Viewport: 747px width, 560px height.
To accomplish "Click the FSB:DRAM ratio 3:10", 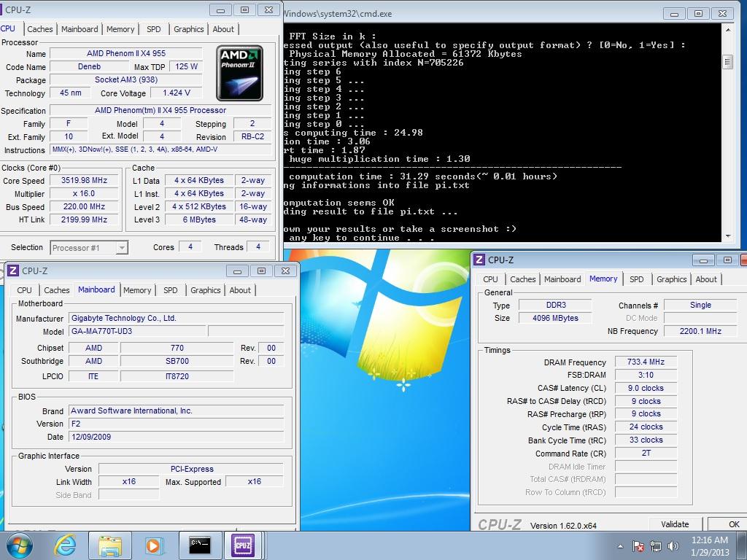I will tap(646, 376).
